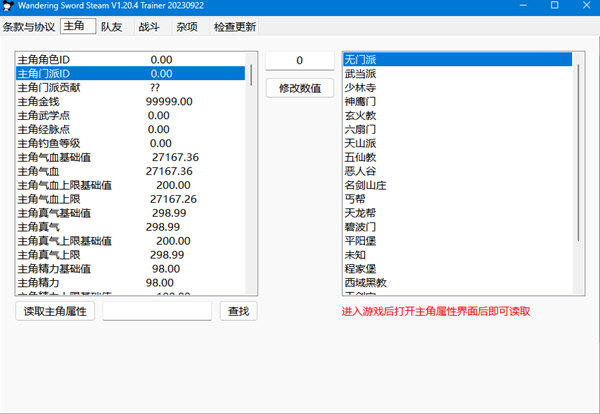
Task: Pick 丐帮 in the faction list
Action: click(x=355, y=199)
